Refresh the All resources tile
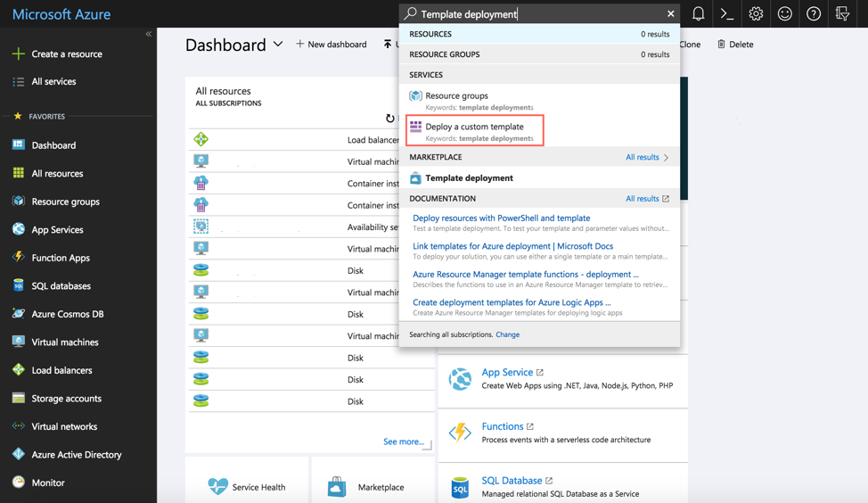The width and height of the screenshot is (868, 503). pos(389,119)
